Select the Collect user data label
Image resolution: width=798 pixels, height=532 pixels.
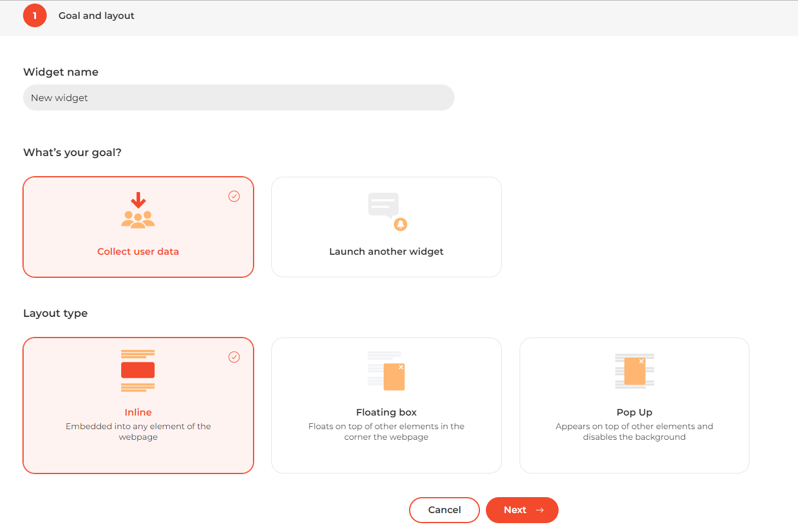coord(138,251)
